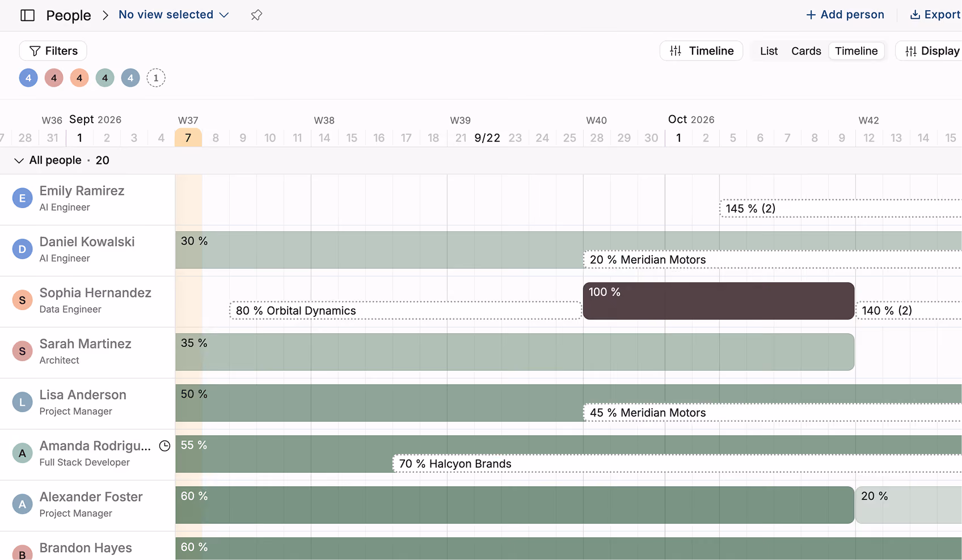962x560 pixels.
Task: Select the slate blue circle with 4
Action: click(x=130, y=78)
